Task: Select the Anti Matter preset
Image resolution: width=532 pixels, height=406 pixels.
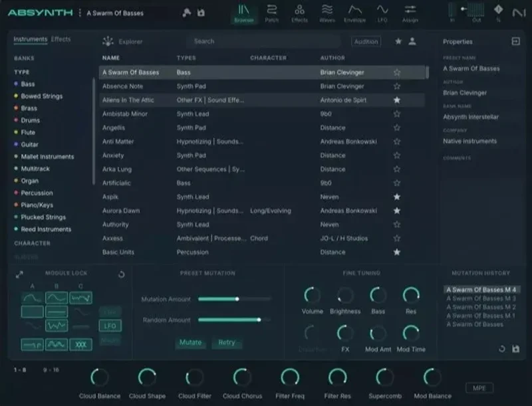Action: tap(261, 142)
